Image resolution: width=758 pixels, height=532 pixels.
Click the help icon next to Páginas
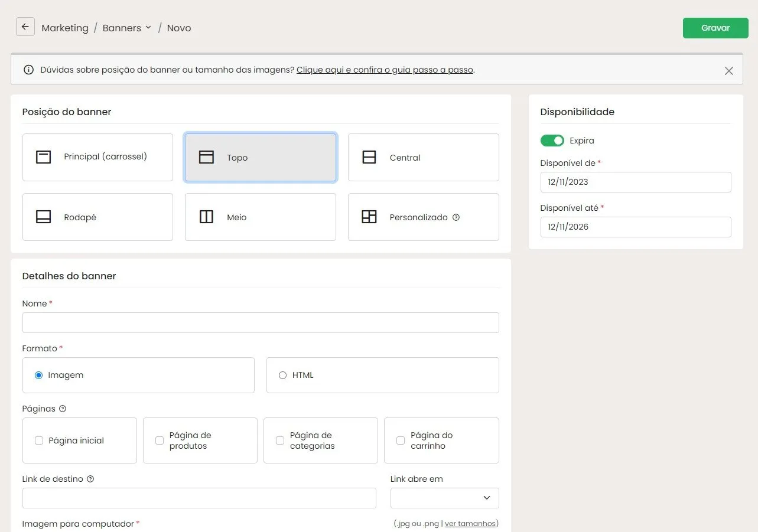point(63,409)
